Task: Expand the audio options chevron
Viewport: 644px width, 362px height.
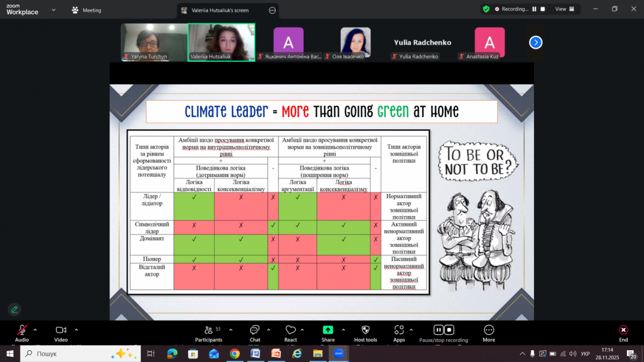Action: tap(35, 330)
